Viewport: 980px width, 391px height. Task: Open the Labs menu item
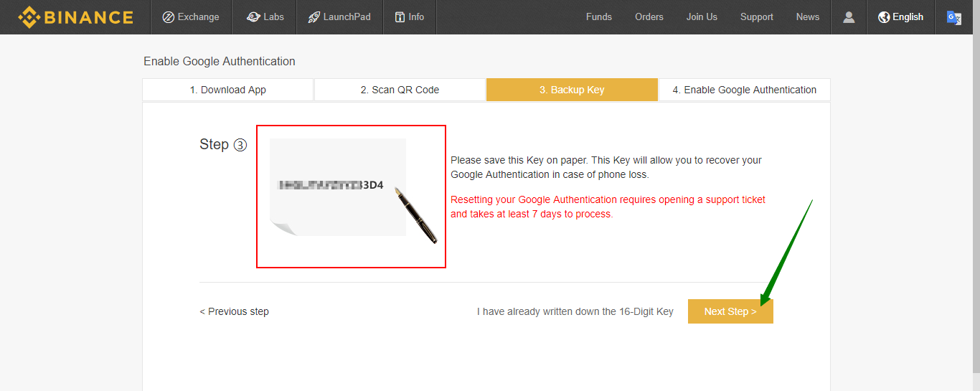[x=265, y=17]
